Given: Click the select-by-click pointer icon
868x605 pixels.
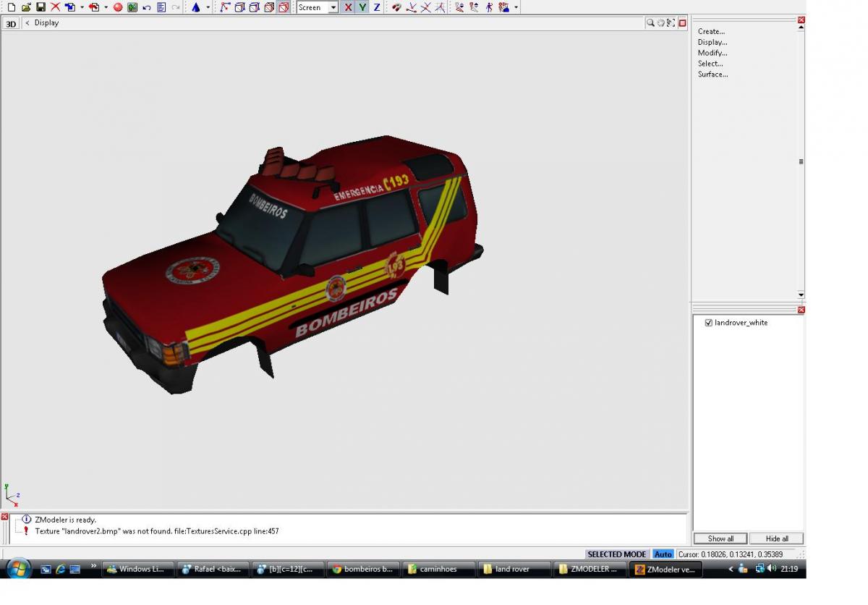Looking at the screenshot, I should pos(459,7).
